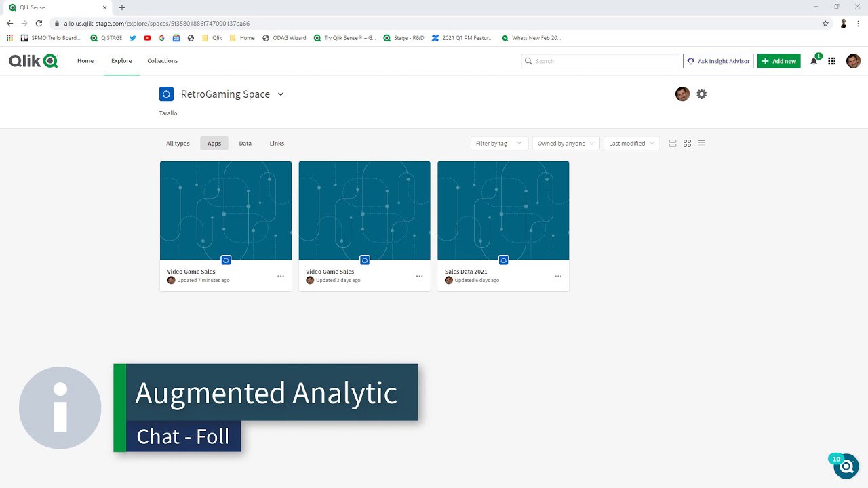Open Chrome menu three dots
Image resolution: width=868 pixels, height=488 pixels.
coord(859,23)
